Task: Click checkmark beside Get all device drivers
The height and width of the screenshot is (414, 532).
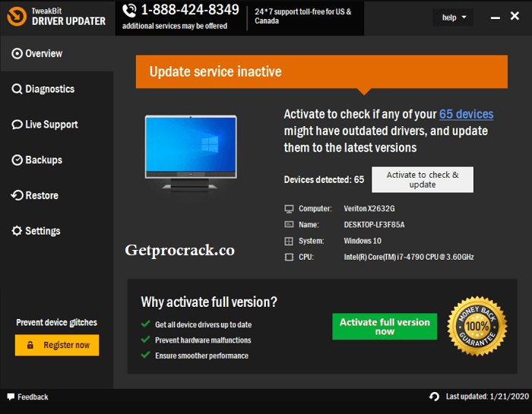Action: (x=146, y=324)
